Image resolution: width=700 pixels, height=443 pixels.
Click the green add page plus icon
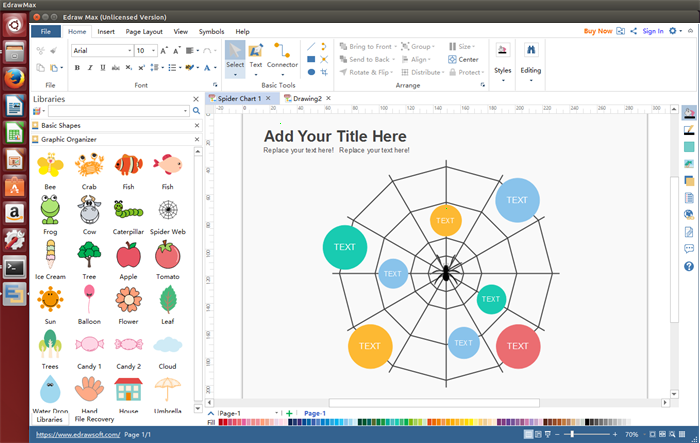(290, 413)
